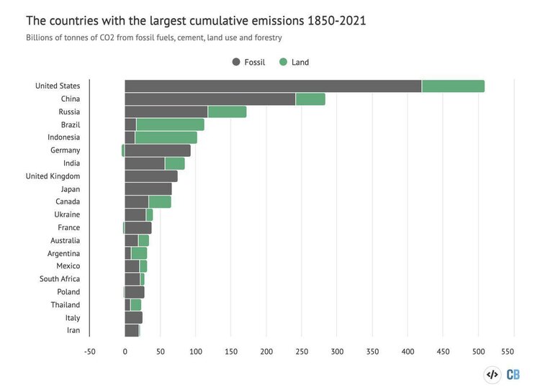Select Italy's fossil bar
This screenshot has width=540, height=392.
tap(134, 318)
